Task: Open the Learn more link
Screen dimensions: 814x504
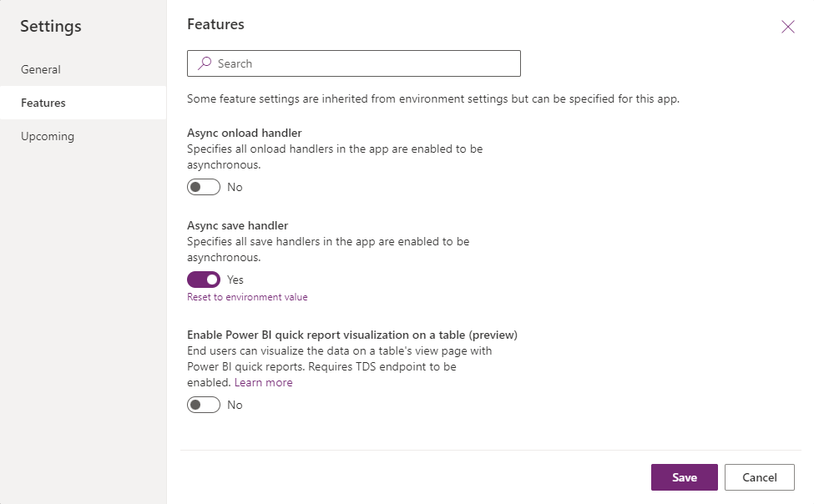Action: click(263, 382)
